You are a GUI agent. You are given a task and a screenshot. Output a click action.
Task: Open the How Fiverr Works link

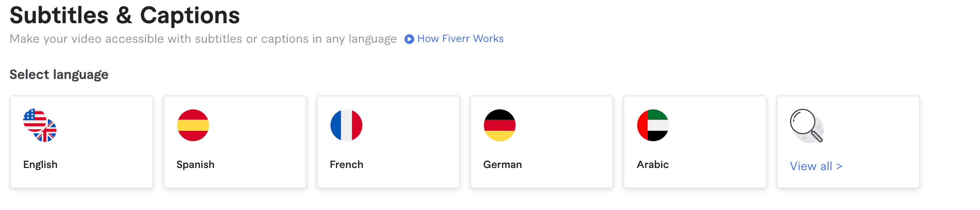460,39
